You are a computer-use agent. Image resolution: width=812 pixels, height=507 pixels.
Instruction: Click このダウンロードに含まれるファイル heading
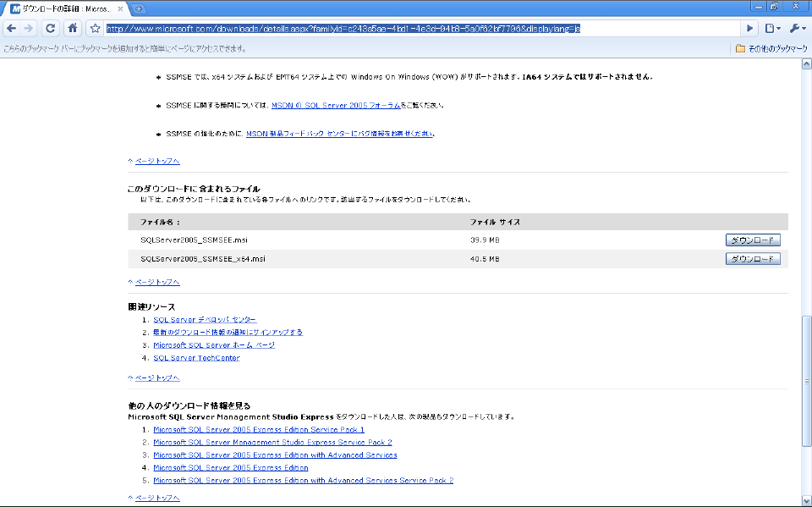click(194, 189)
